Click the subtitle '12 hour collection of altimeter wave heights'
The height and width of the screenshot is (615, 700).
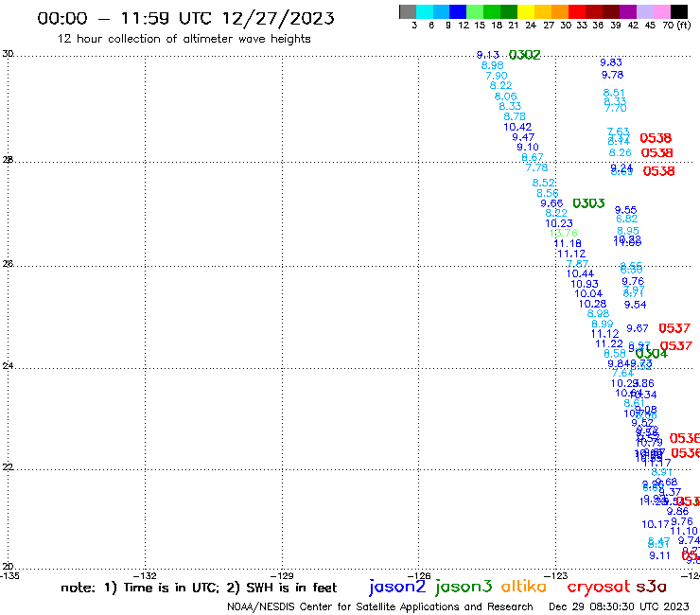click(184, 39)
